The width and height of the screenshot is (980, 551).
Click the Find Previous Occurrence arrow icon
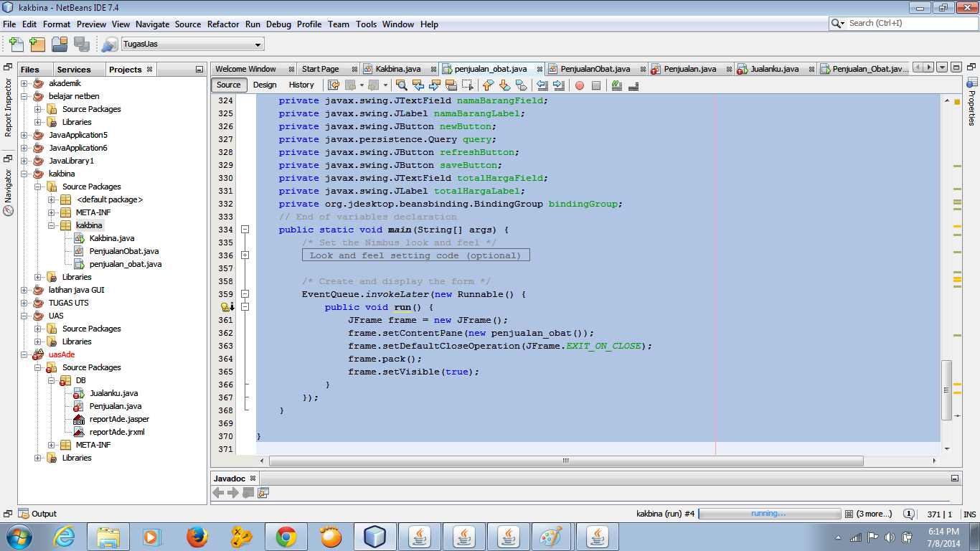pos(418,85)
